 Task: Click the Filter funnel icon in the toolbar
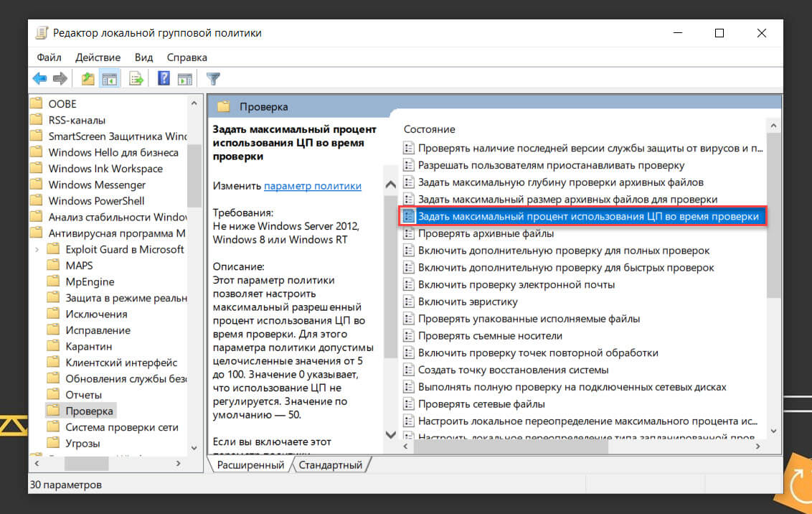coord(213,78)
